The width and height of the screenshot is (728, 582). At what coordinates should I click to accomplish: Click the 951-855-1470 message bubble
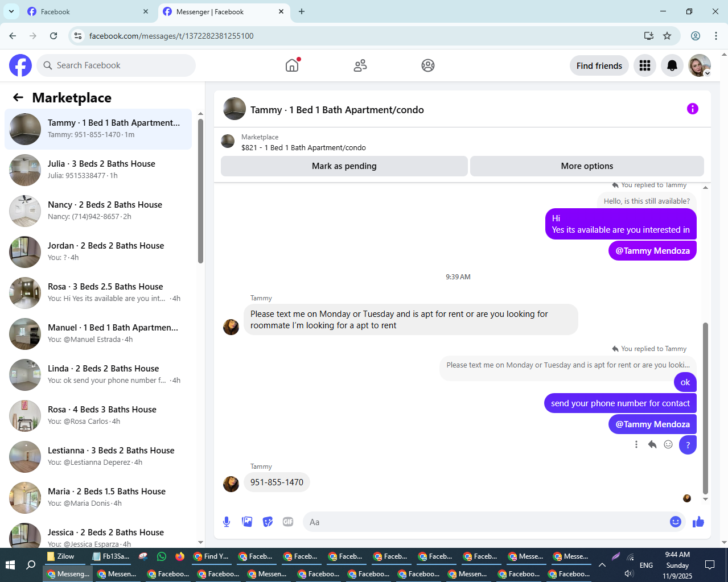[x=277, y=482]
